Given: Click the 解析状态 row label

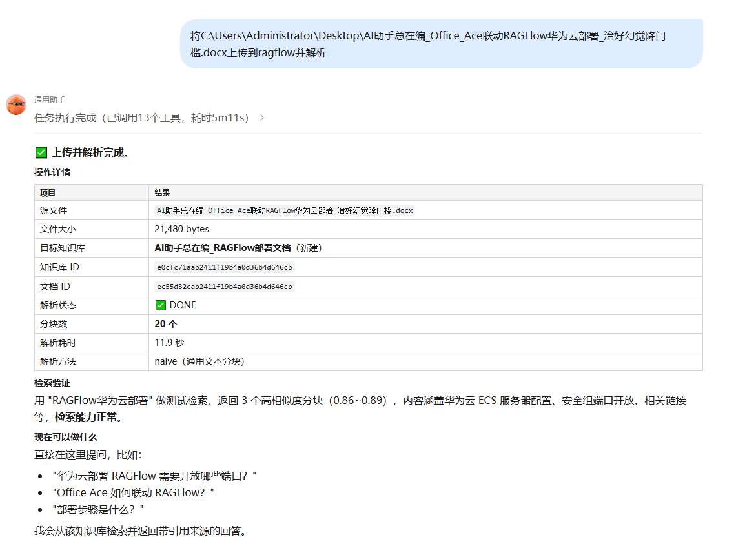Looking at the screenshot, I should (58, 305).
